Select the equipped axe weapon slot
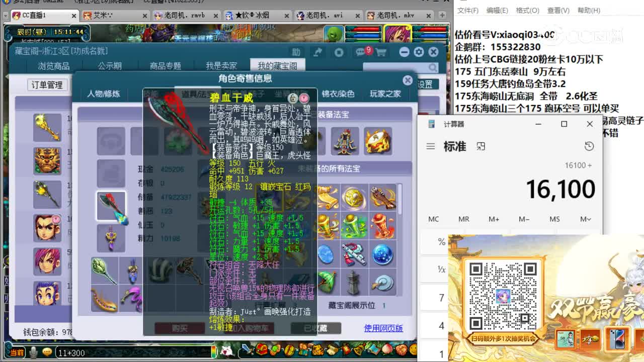The height and width of the screenshot is (362, 644). (111, 206)
